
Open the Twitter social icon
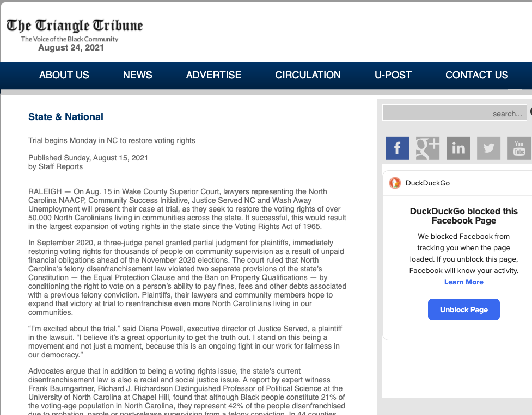(488, 148)
